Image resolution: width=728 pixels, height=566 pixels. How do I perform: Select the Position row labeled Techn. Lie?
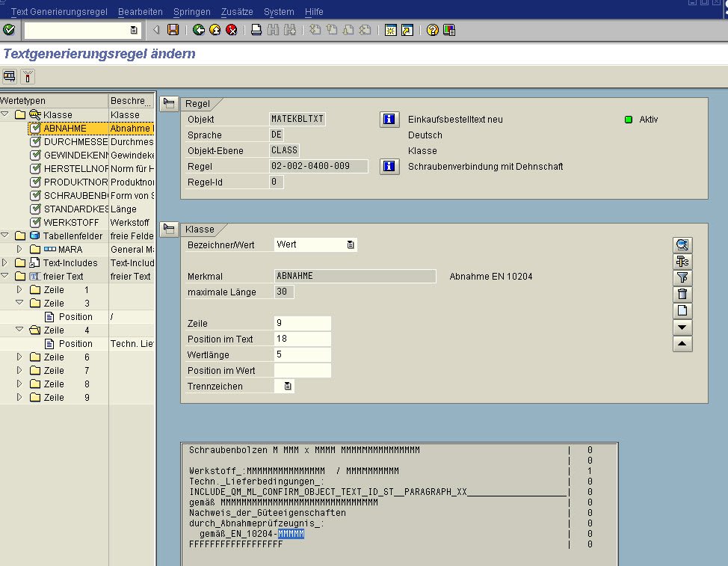(77, 344)
